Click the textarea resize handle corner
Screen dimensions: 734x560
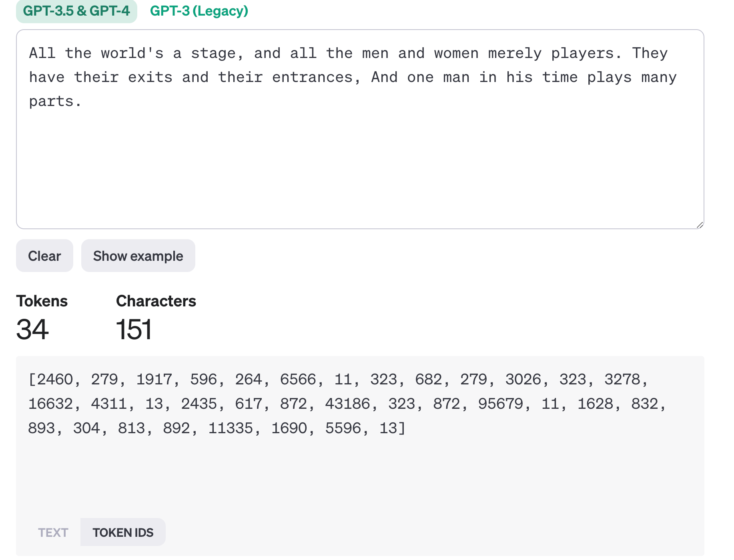tap(700, 225)
